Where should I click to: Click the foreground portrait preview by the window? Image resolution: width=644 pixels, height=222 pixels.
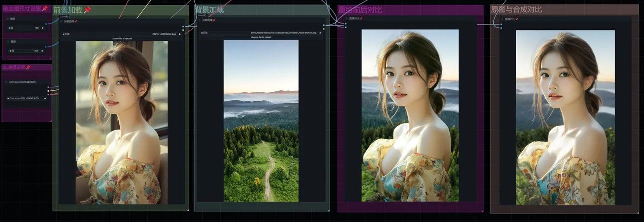click(122, 122)
